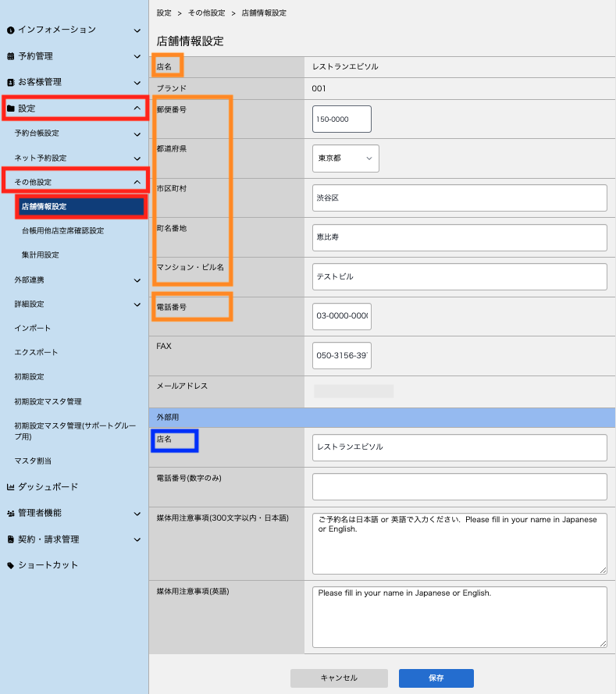Expand 詳細設定 submenu chevron
The image size is (616, 694).
coord(137,304)
